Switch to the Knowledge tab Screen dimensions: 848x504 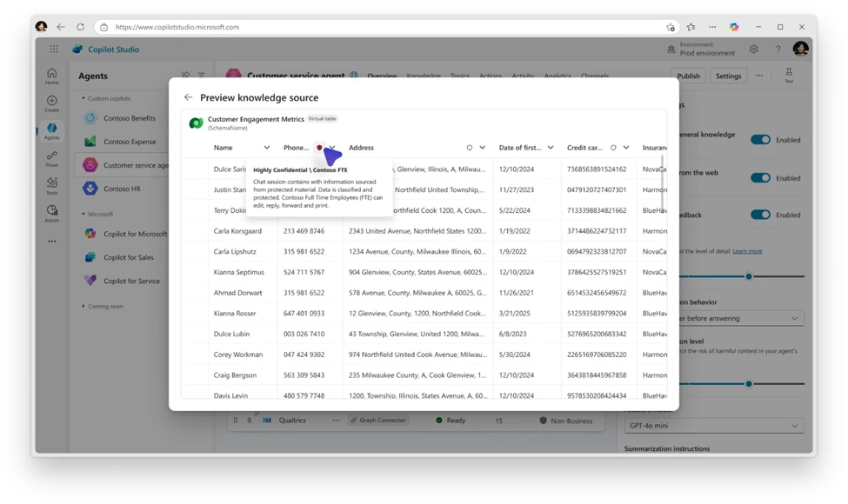[423, 76]
